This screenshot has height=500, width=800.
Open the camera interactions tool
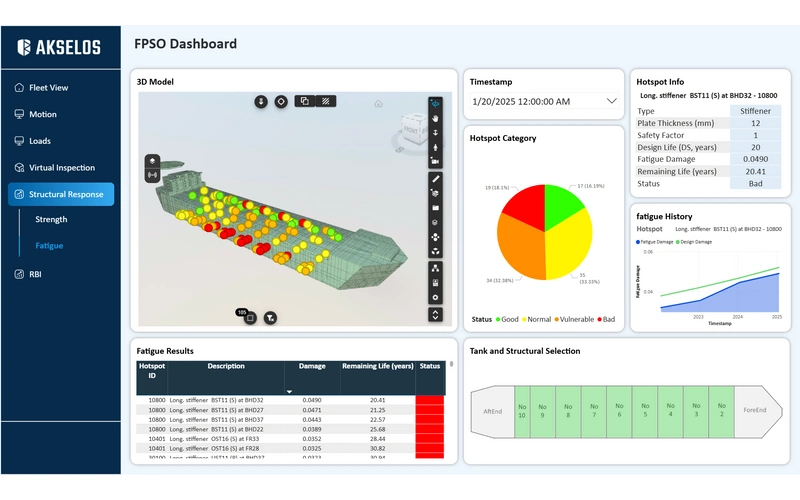click(x=435, y=161)
